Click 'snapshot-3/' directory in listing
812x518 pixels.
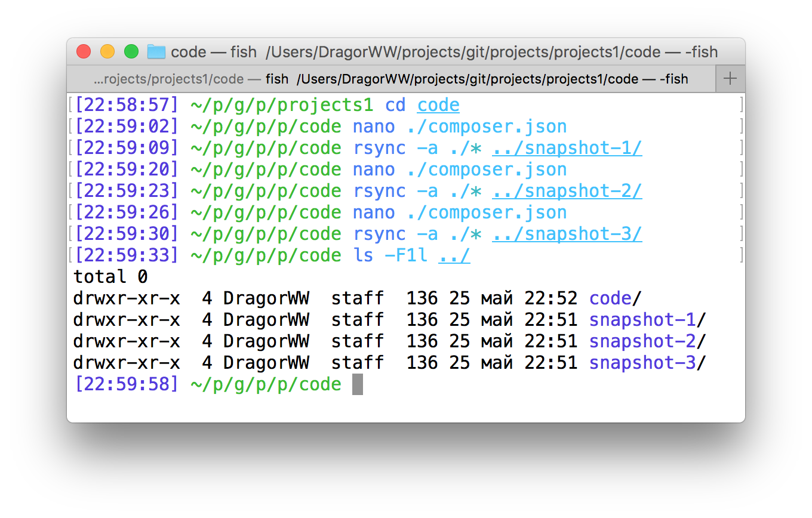648,363
